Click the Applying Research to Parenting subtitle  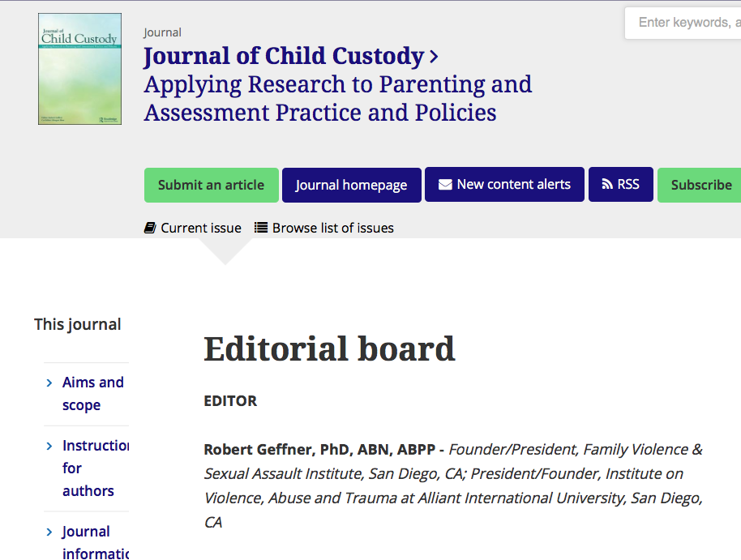tap(337, 98)
